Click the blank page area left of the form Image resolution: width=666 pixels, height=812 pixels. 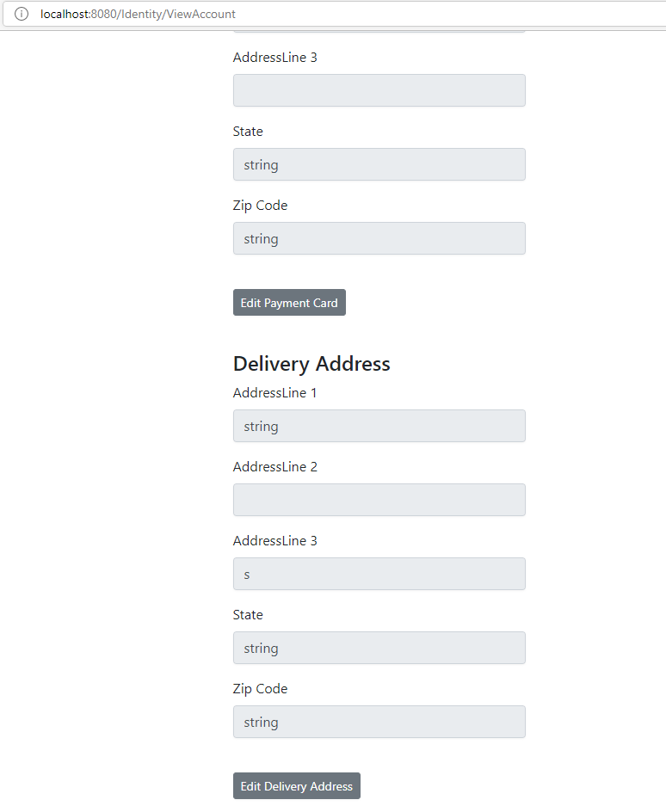coord(112,430)
